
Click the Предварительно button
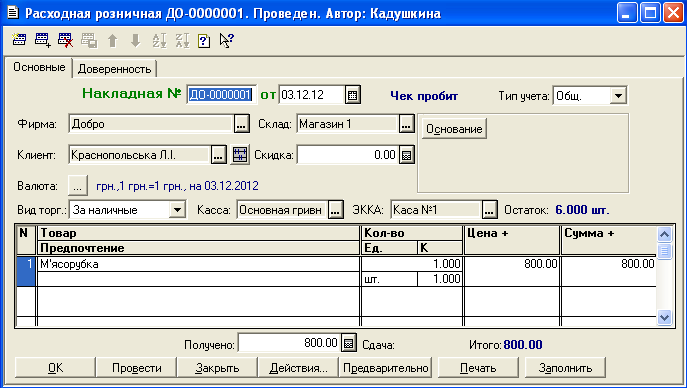[386, 368]
